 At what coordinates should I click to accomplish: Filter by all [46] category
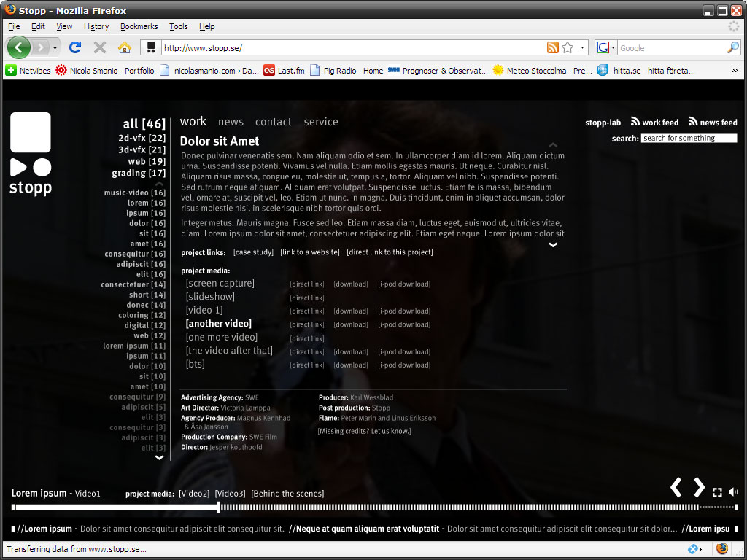coord(144,124)
